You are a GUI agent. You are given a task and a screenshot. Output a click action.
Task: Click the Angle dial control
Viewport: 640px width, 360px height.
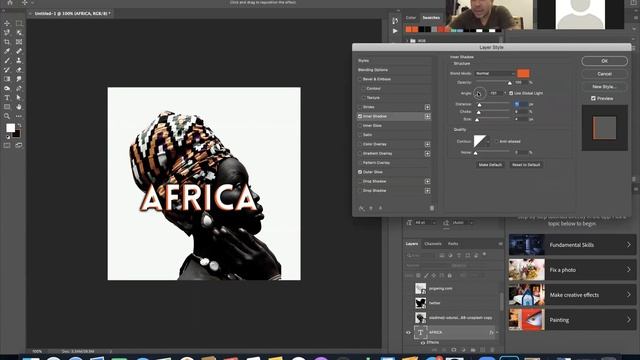[480, 93]
